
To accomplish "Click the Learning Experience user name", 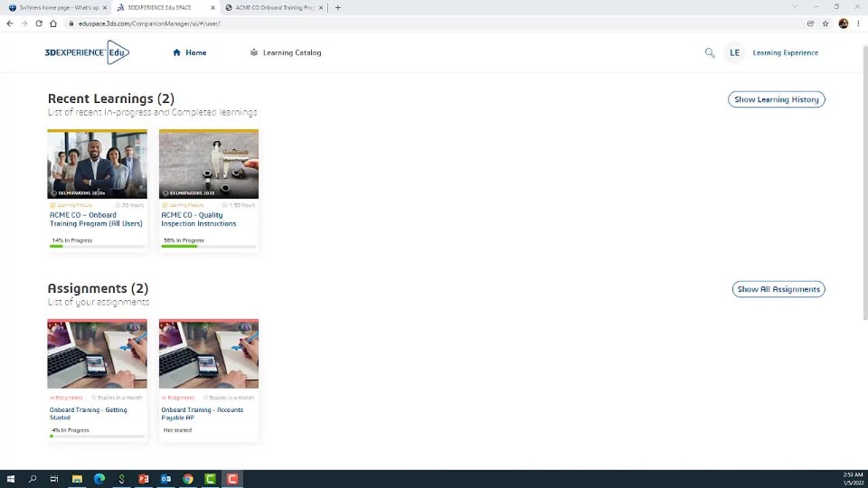I will click(x=785, y=52).
